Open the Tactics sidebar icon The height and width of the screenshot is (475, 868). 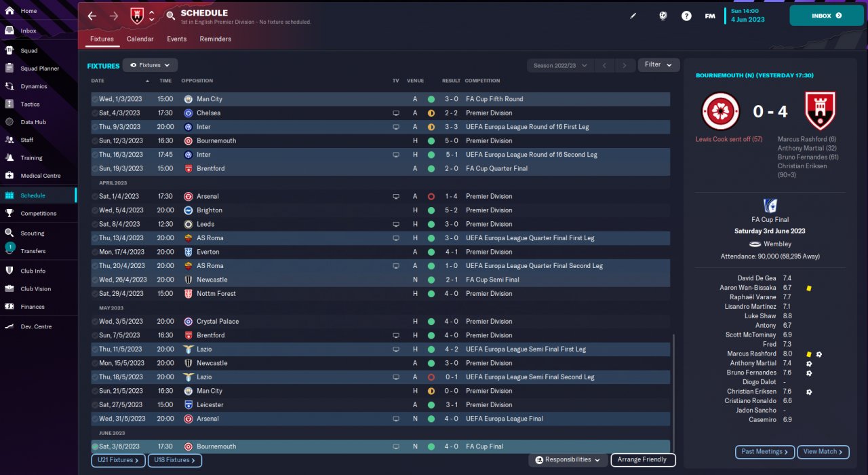9,104
